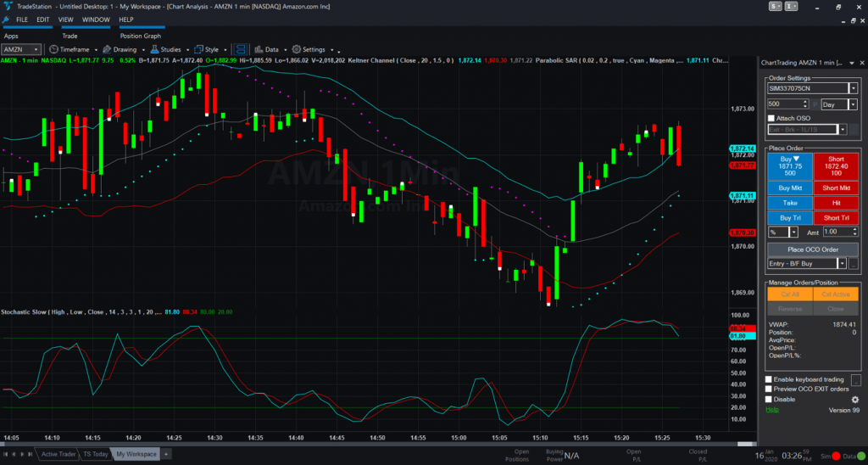This screenshot has width=868, height=465.
Task: Enable the Attach OSO checkbox
Action: 771,118
